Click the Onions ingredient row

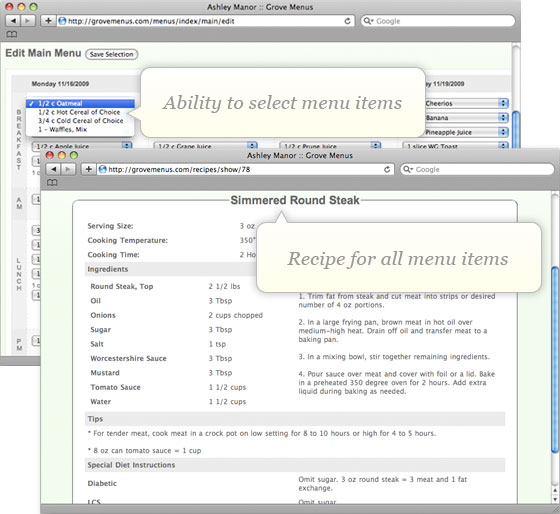[103, 315]
